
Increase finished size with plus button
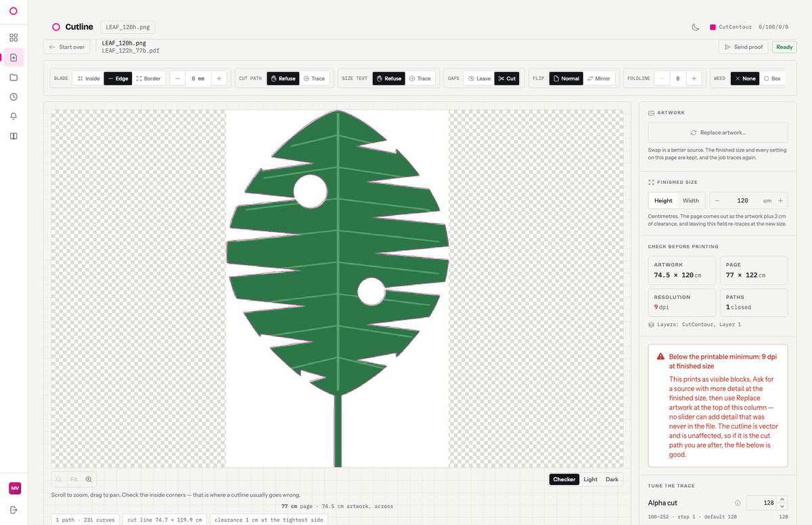(x=780, y=200)
